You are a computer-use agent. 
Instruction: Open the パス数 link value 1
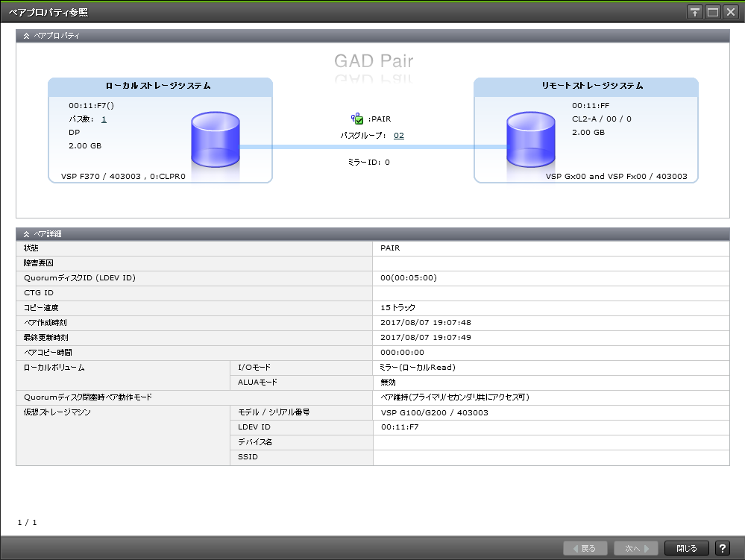click(104, 119)
